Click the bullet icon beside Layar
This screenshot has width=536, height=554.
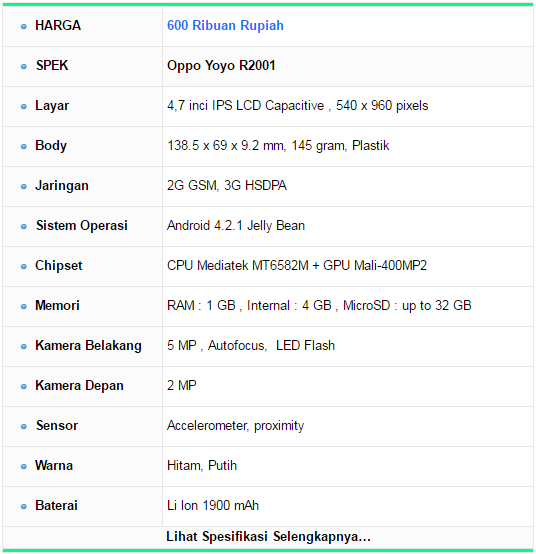pos(24,106)
